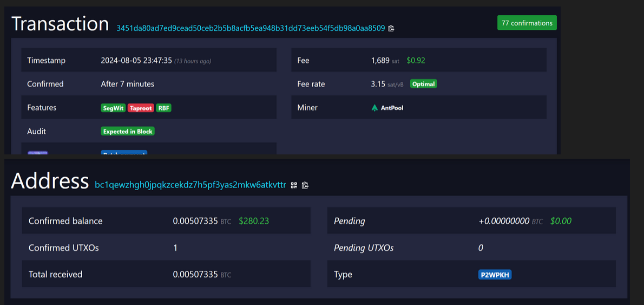Click the Expected in Block audit badge

[128, 131]
